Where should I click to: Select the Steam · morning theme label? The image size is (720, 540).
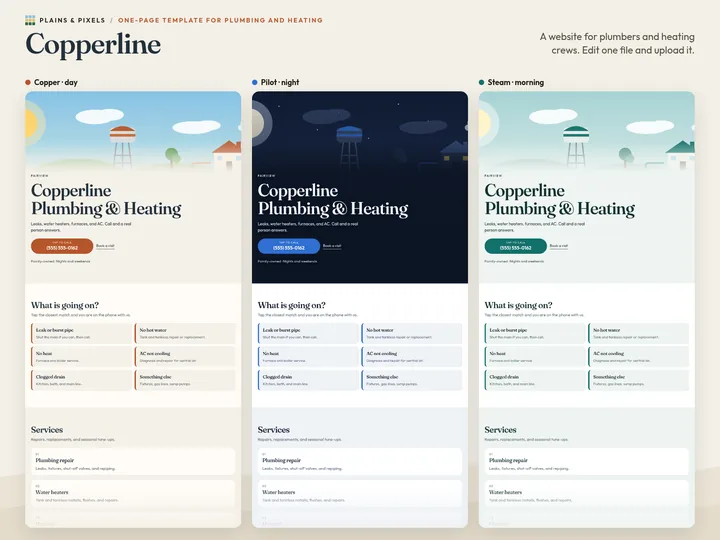[x=516, y=82]
